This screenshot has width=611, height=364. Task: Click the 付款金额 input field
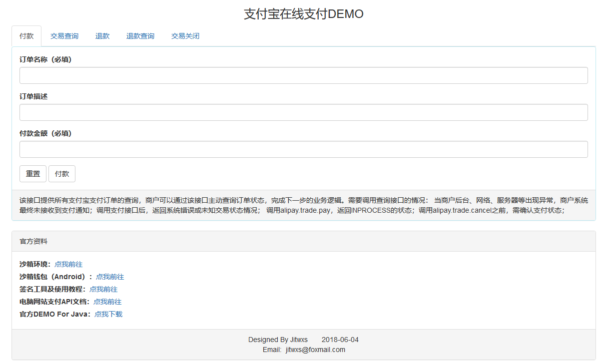(x=303, y=149)
